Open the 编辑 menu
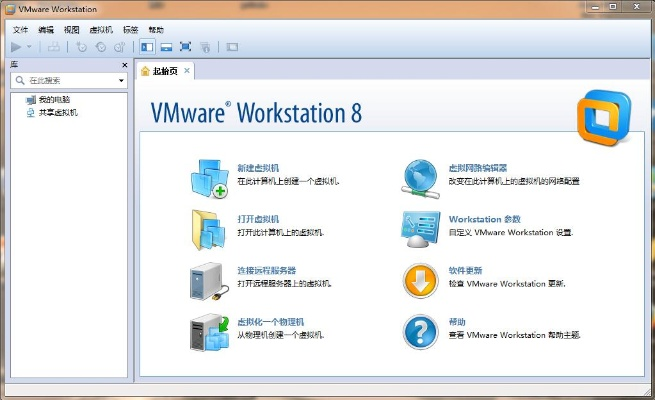 [x=46, y=30]
